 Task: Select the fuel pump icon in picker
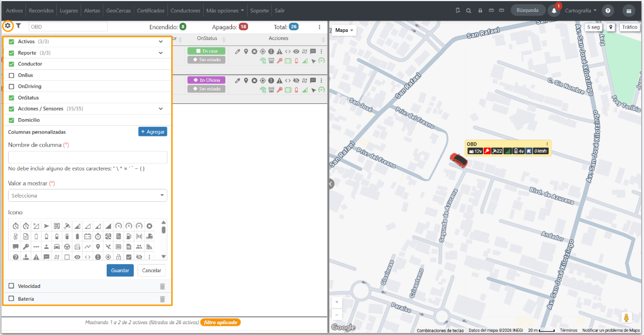128,236
